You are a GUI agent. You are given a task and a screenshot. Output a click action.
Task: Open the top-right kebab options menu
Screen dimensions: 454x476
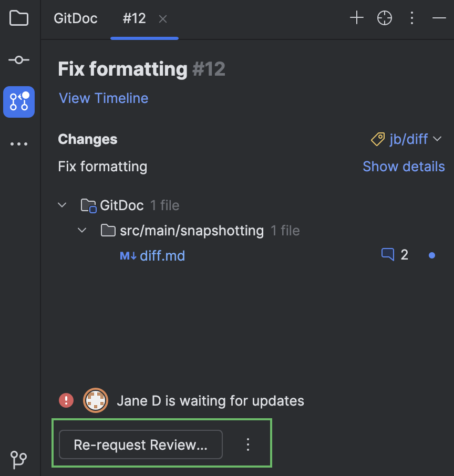coord(412,17)
